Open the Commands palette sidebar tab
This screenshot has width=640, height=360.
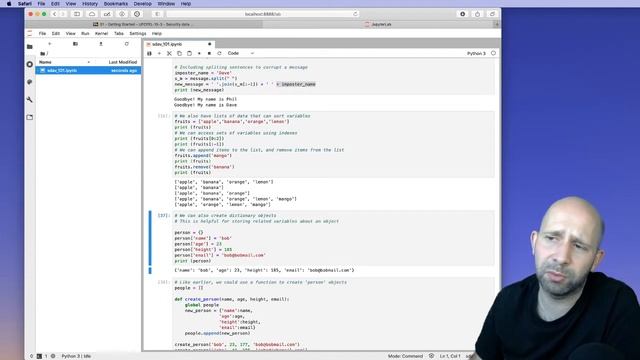click(30, 82)
